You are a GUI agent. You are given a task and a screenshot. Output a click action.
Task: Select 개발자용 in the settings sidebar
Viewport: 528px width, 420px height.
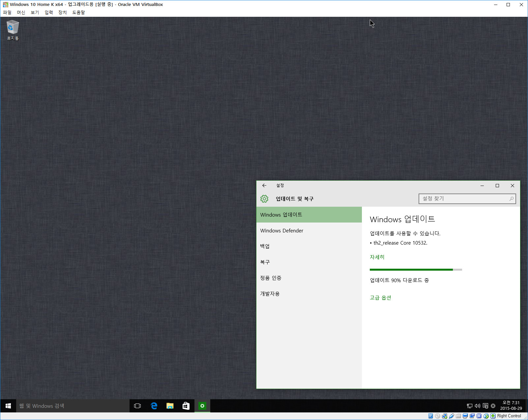click(309, 294)
